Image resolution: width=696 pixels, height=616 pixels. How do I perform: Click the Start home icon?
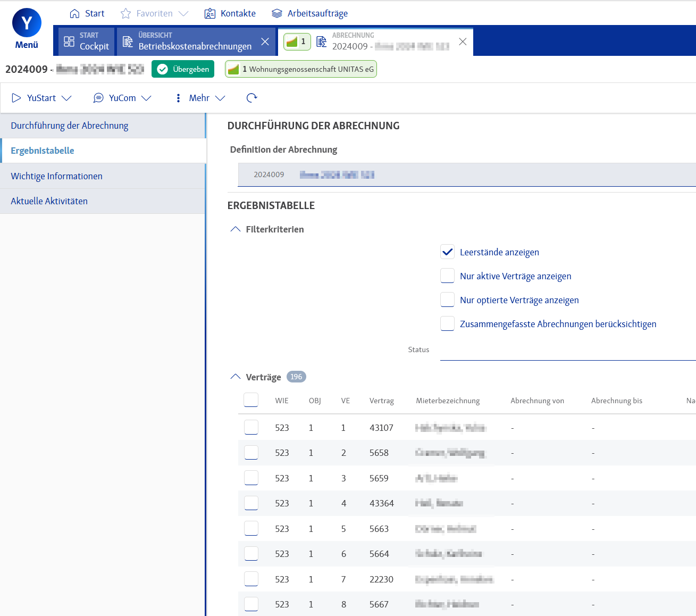[75, 13]
